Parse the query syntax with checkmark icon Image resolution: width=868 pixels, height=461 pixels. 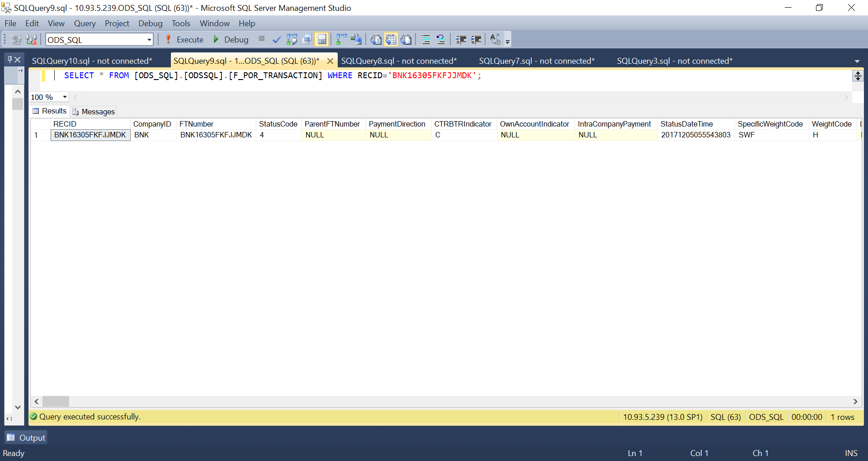pos(277,39)
